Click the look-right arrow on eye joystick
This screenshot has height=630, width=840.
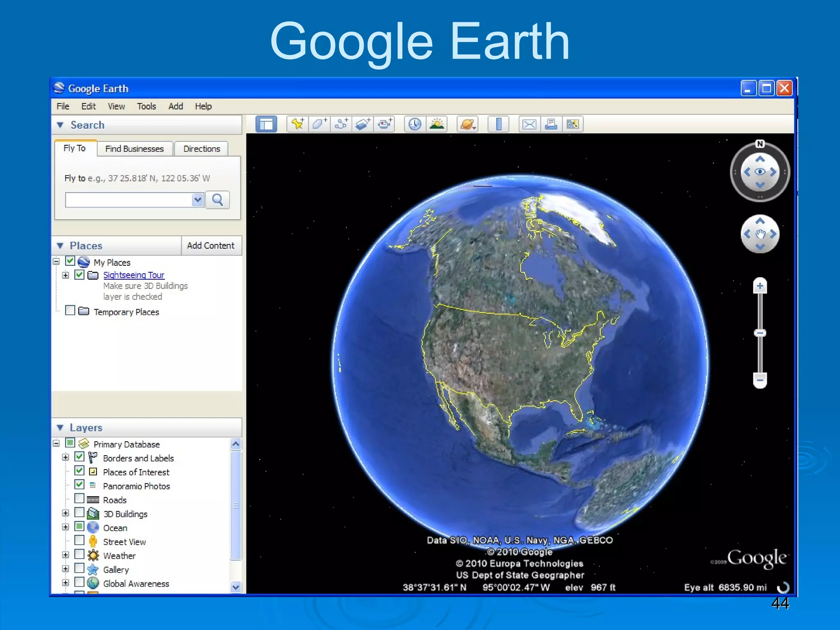774,172
